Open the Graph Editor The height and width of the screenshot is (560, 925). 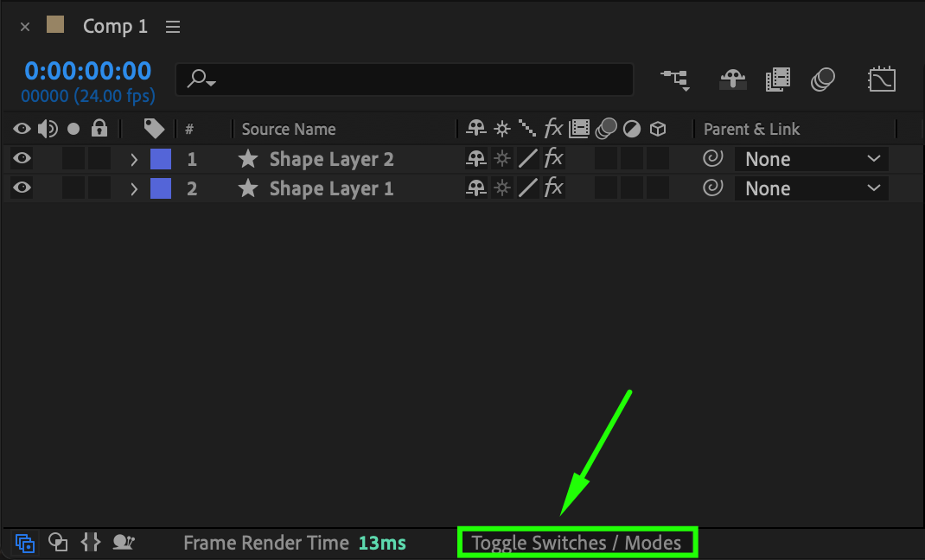pyautogui.click(x=882, y=80)
